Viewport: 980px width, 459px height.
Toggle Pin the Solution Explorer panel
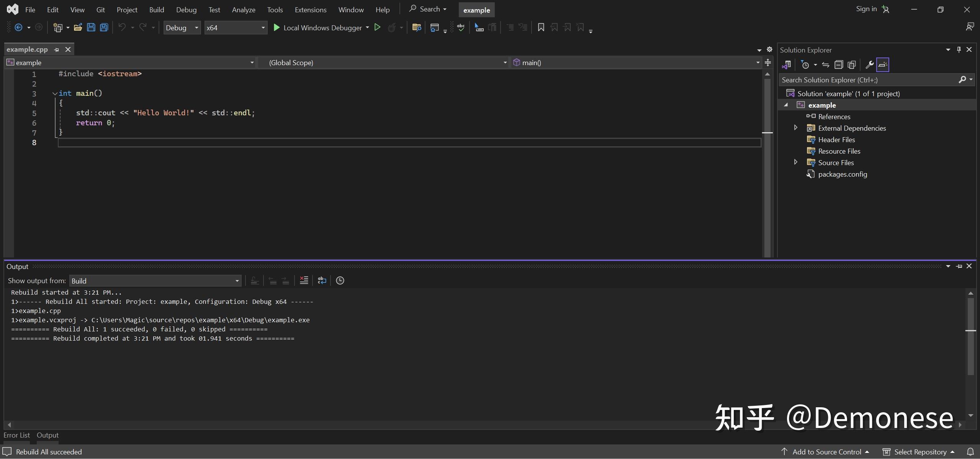coord(958,49)
